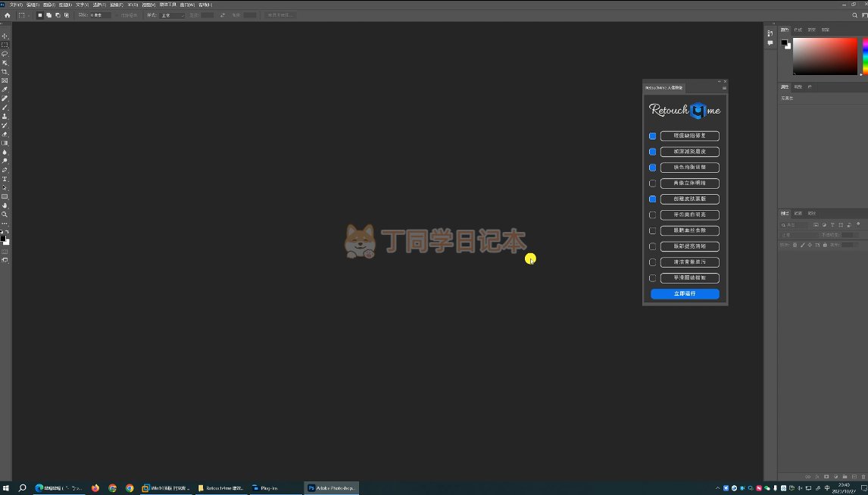
Task: Select the Lasso tool
Action: [x=5, y=54]
